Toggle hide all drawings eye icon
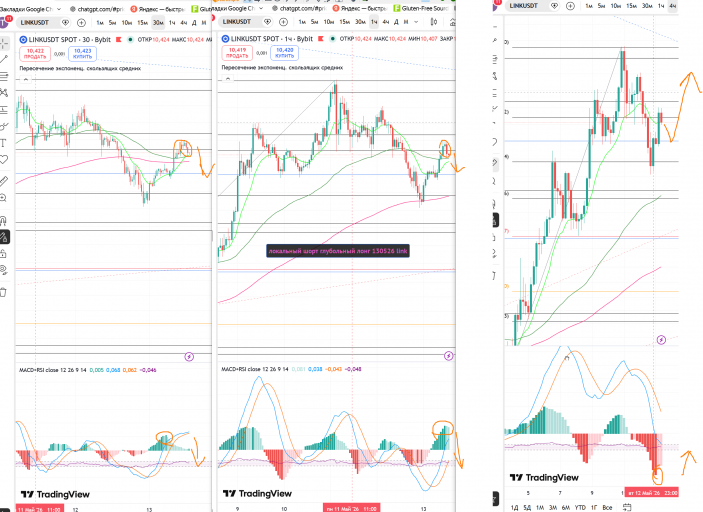Viewport: 703px width, 512px height. point(4,270)
